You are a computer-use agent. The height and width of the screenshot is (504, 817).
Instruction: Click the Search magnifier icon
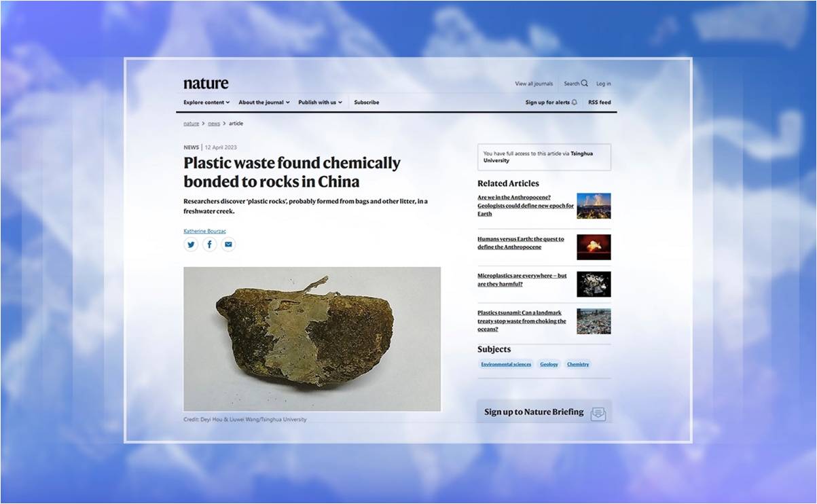[x=585, y=84]
